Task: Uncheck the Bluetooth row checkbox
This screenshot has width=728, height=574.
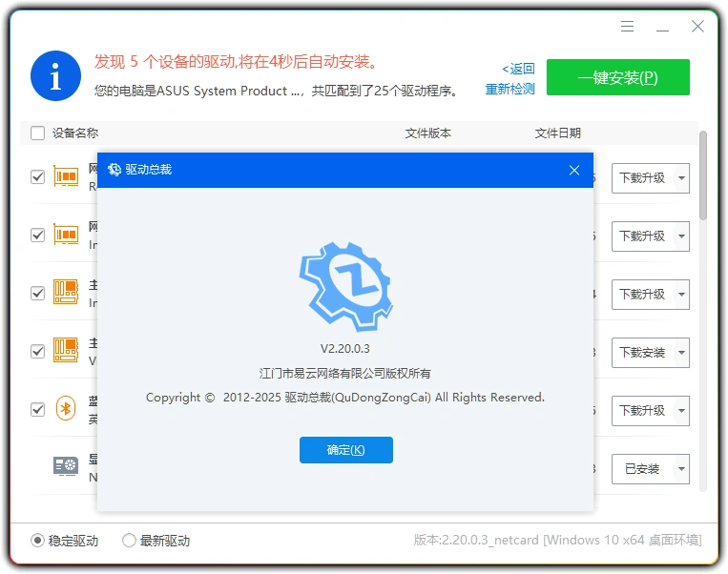Action: (x=37, y=409)
